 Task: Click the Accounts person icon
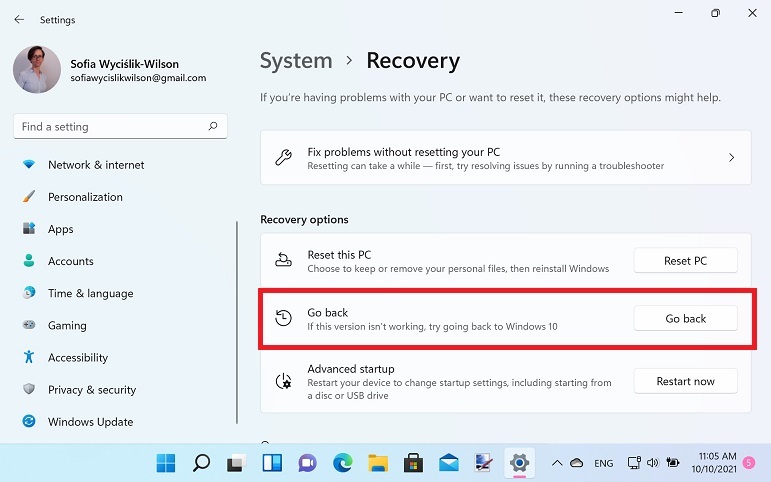click(29, 261)
